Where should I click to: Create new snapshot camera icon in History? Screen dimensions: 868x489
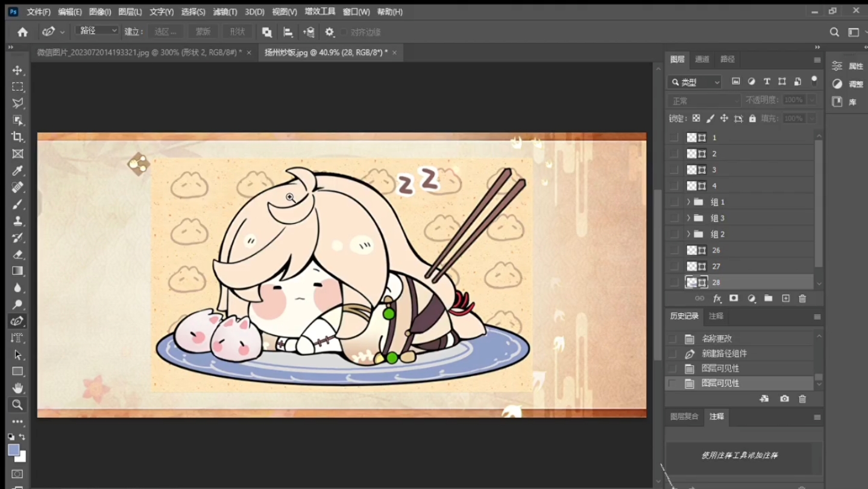(x=784, y=399)
